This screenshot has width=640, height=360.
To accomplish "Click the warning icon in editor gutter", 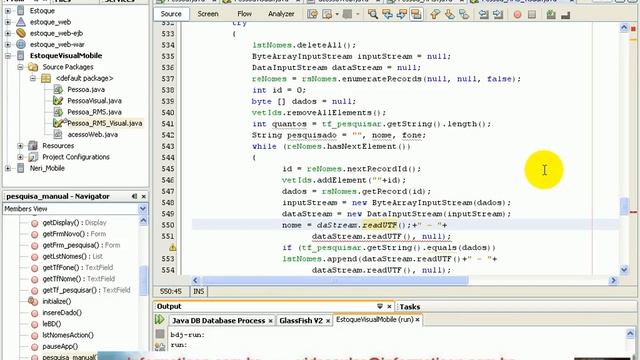I will click(x=173, y=247).
